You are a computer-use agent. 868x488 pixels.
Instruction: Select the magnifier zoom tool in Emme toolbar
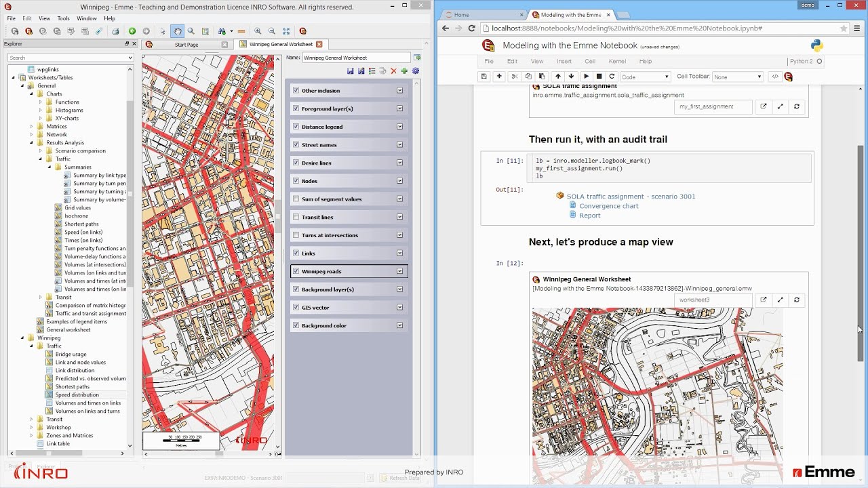(x=191, y=31)
